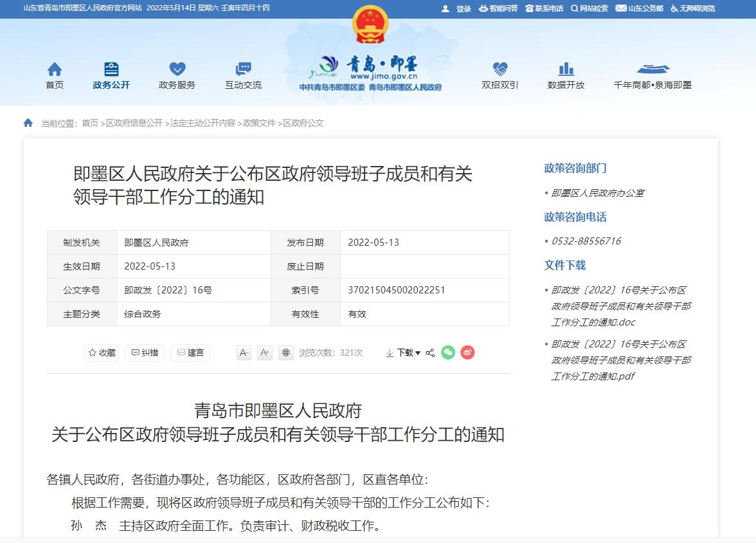This screenshot has height=543, width=756.
Task: Share article via Weibo icon
Action: 467,353
